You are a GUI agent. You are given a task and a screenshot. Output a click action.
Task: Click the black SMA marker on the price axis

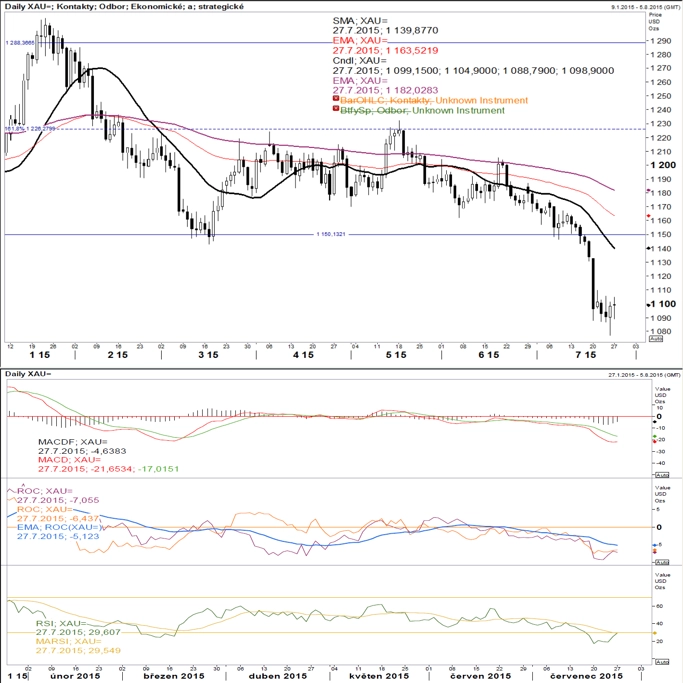[649, 248]
